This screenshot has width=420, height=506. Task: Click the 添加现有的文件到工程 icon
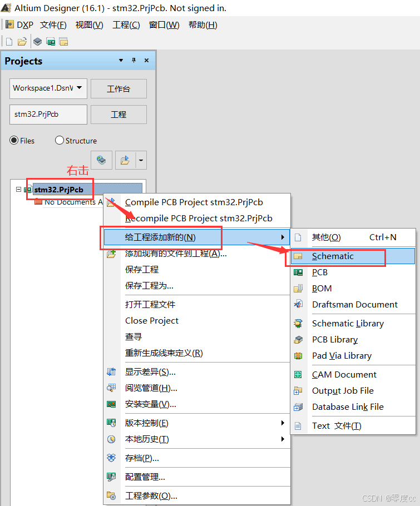pos(111,254)
